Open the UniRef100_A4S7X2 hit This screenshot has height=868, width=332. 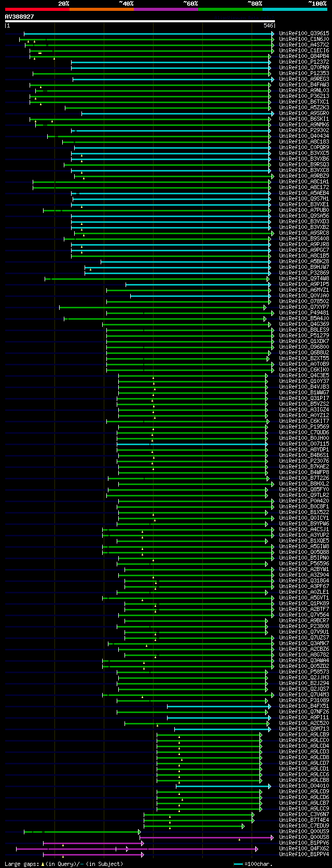click(304, 45)
